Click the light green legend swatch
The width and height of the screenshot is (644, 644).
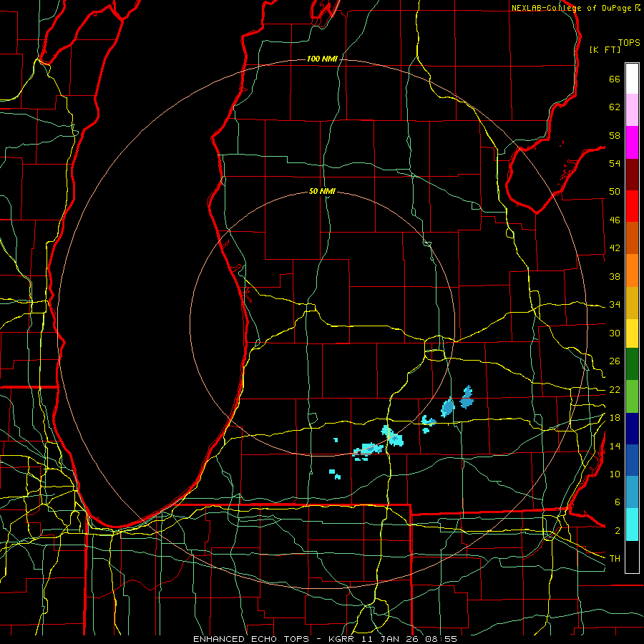[632, 396]
